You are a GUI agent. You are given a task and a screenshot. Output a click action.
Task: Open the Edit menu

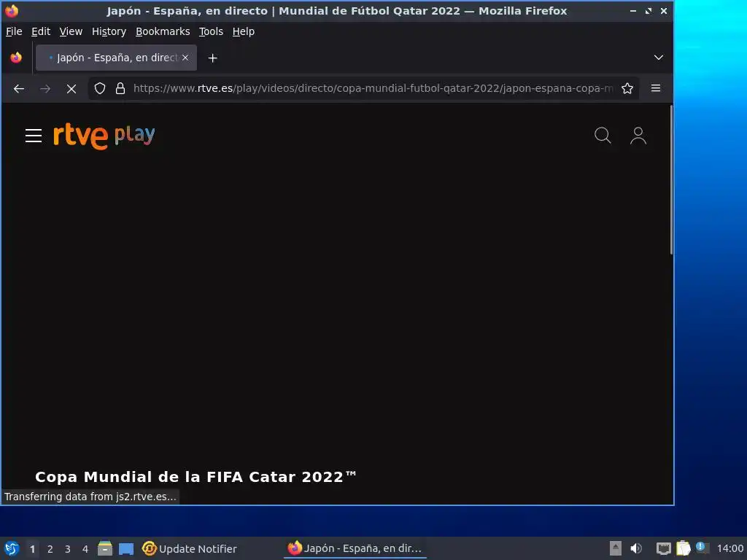[41, 31]
